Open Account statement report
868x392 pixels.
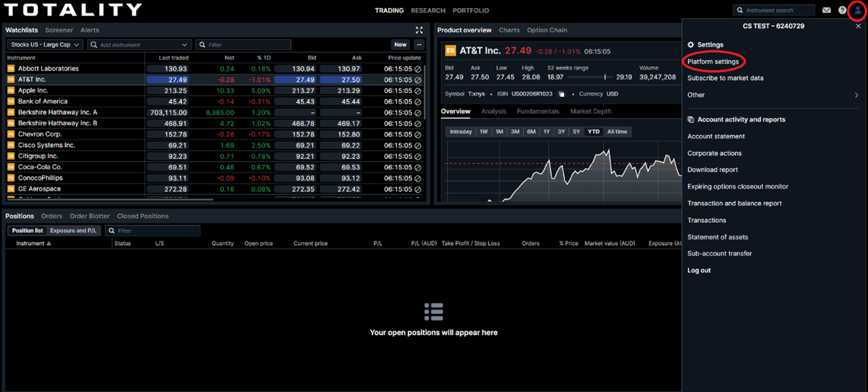click(716, 136)
